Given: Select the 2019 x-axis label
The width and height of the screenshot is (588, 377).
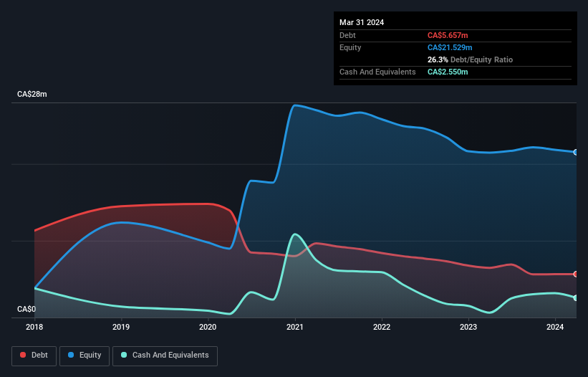Looking at the screenshot, I should click(121, 327).
